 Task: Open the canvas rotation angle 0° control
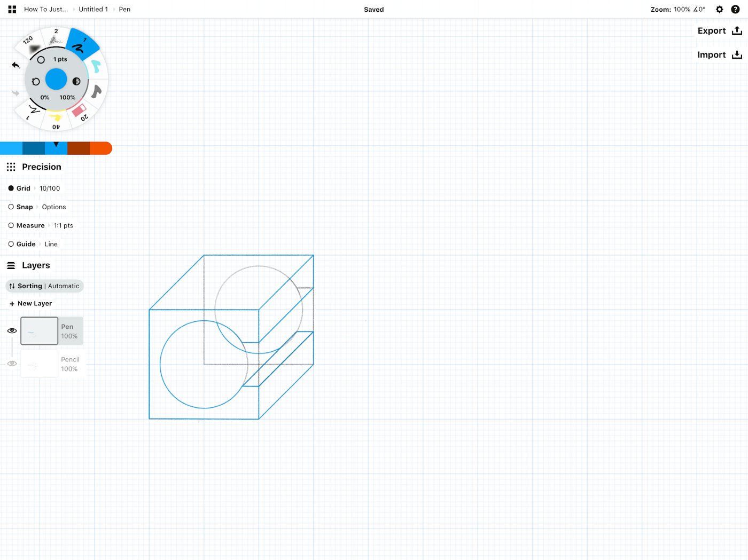pos(699,9)
